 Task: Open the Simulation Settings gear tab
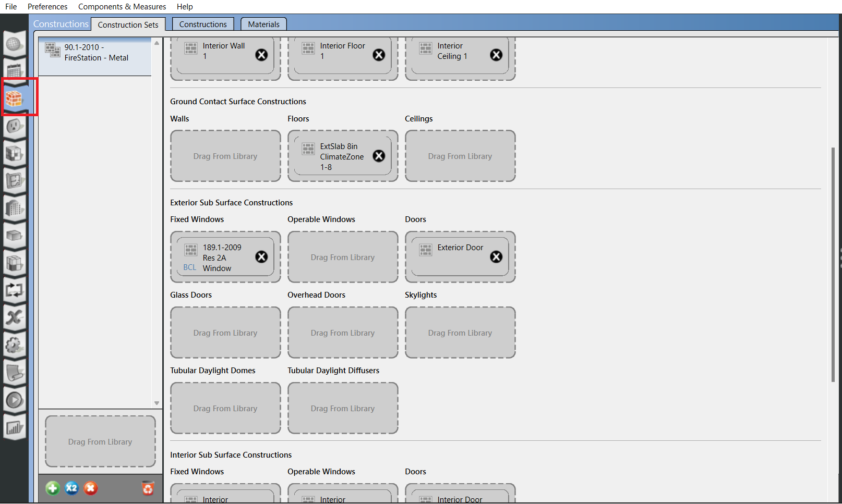[x=15, y=345]
